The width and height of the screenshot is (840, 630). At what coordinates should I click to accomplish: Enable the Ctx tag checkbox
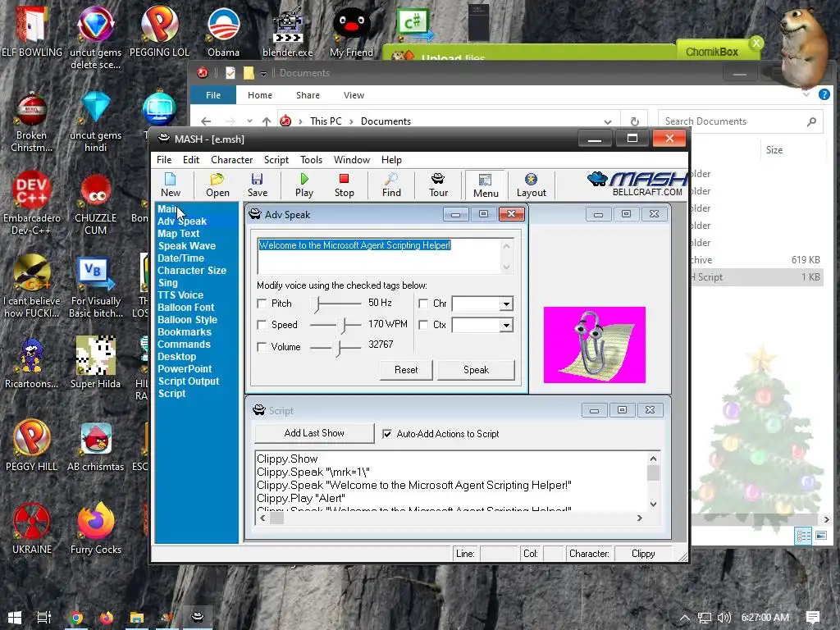(x=423, y=325)
